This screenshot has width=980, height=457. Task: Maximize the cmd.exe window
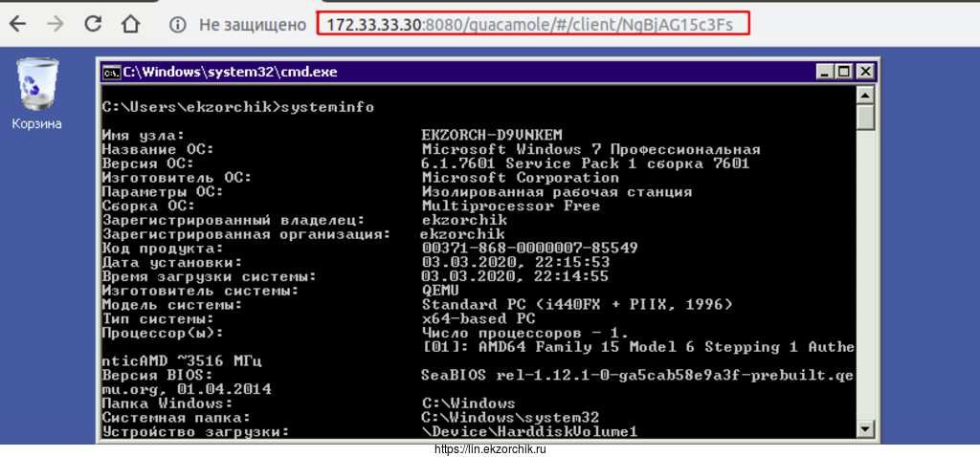pyautogui.click(x=843, y=72)
